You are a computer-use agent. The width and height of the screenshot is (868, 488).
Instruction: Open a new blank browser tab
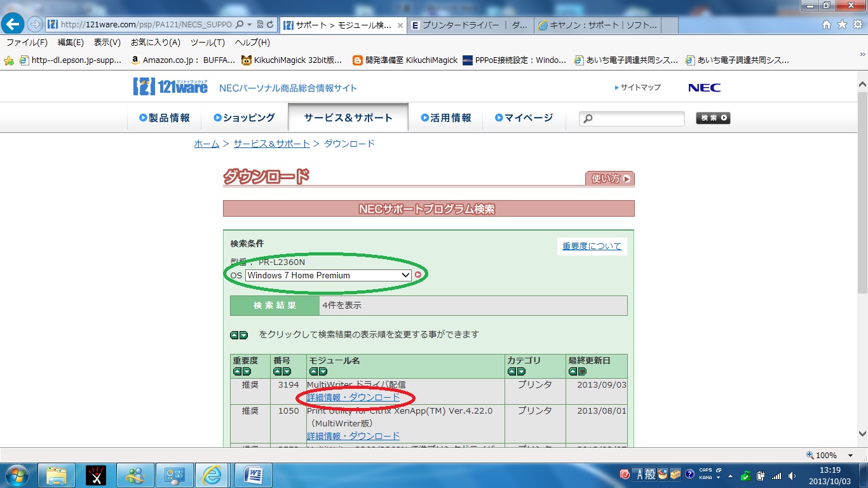(670, 25)
